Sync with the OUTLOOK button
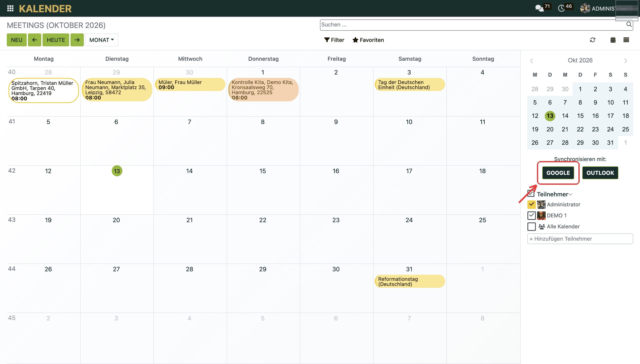Screen dimensions: 640x364 (600, 173)
